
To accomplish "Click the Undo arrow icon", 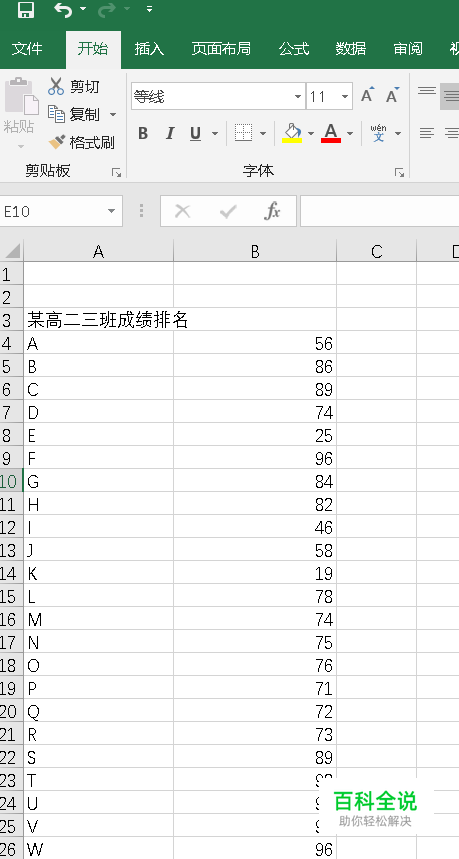I will [x=63, y=9].
